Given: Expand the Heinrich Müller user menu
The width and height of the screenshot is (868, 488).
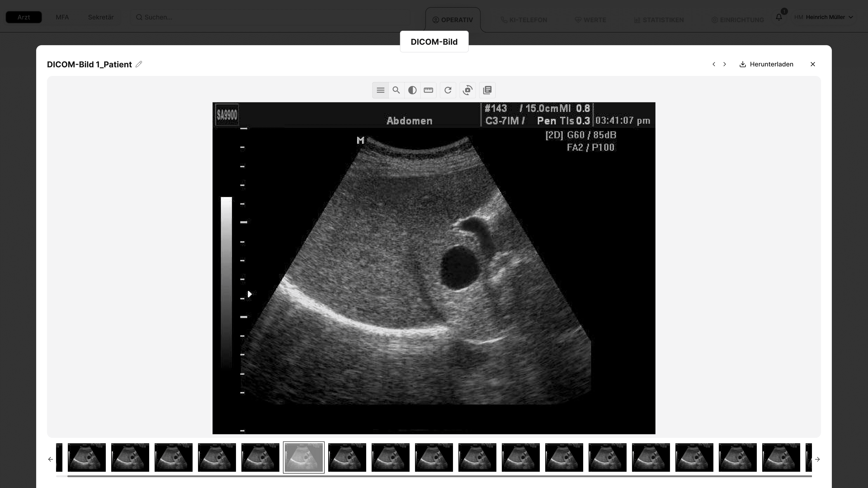Looking at the screenshot, I should point(825,17).
